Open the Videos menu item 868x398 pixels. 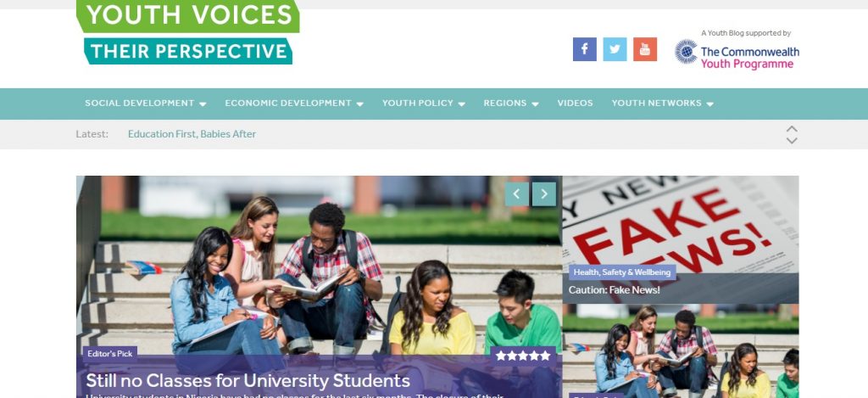[576, 103]
